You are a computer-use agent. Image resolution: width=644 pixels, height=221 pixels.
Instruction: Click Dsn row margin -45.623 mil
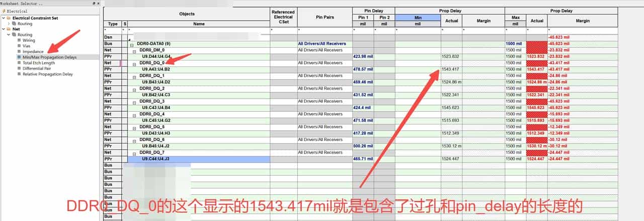pos(582,37)
